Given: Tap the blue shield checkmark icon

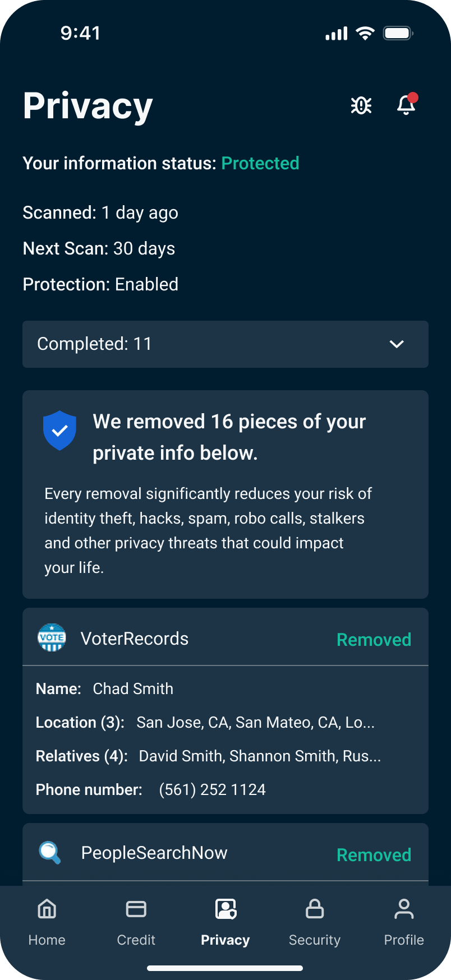Looking at the screenshot, I should 59,430.
